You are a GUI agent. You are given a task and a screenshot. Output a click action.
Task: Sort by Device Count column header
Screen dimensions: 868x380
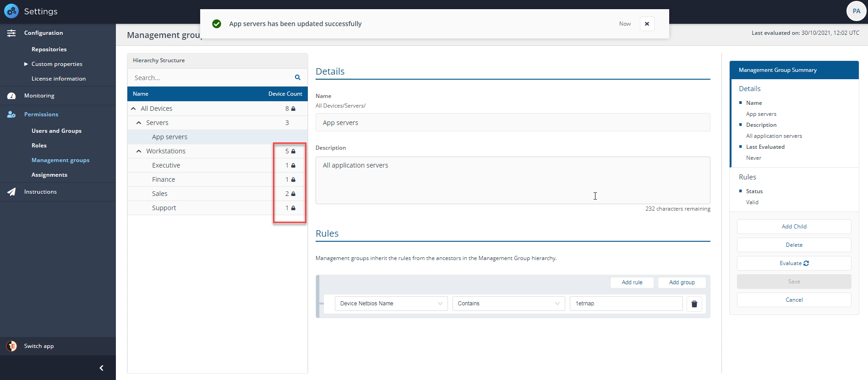pos(285,94)
